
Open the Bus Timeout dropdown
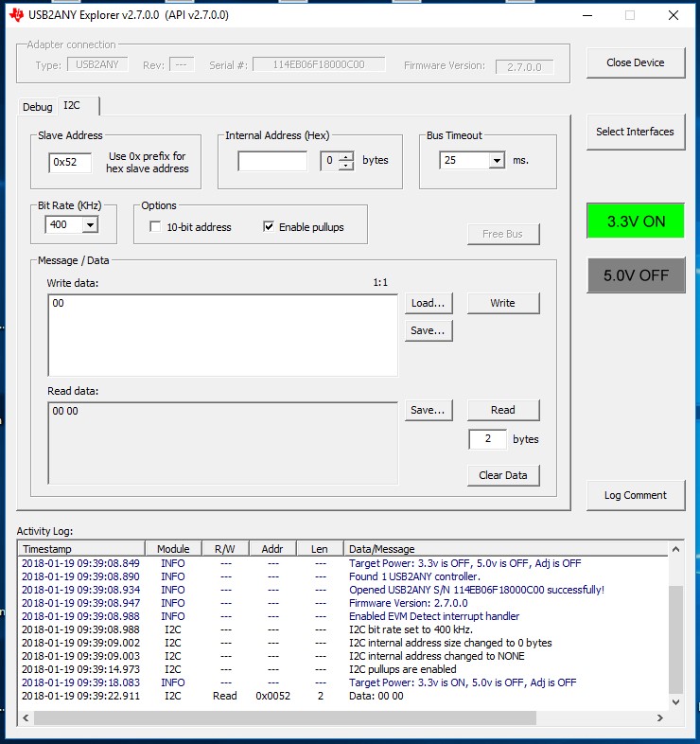coord(497,160)
